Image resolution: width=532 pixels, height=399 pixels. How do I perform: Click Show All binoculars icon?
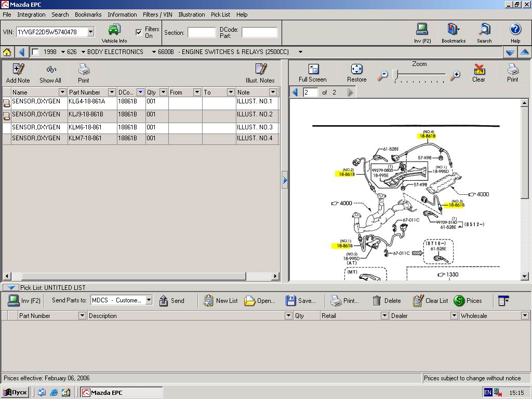coord(50,70)
